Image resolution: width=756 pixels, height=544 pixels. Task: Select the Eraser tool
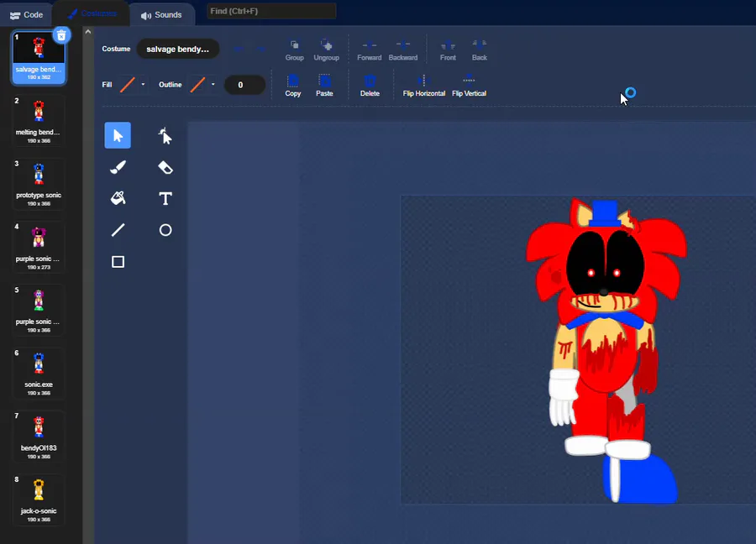pos(165,167)
